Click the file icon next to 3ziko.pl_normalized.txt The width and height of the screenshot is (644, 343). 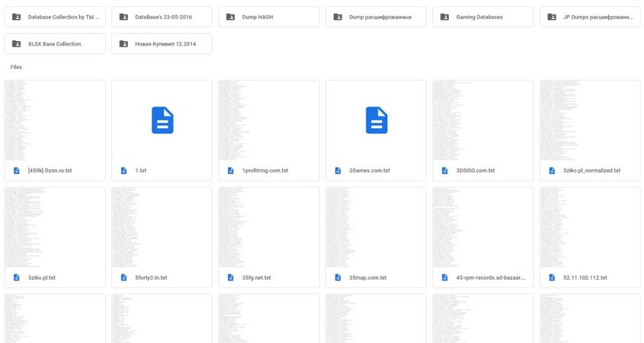click(x=552, y=171)
